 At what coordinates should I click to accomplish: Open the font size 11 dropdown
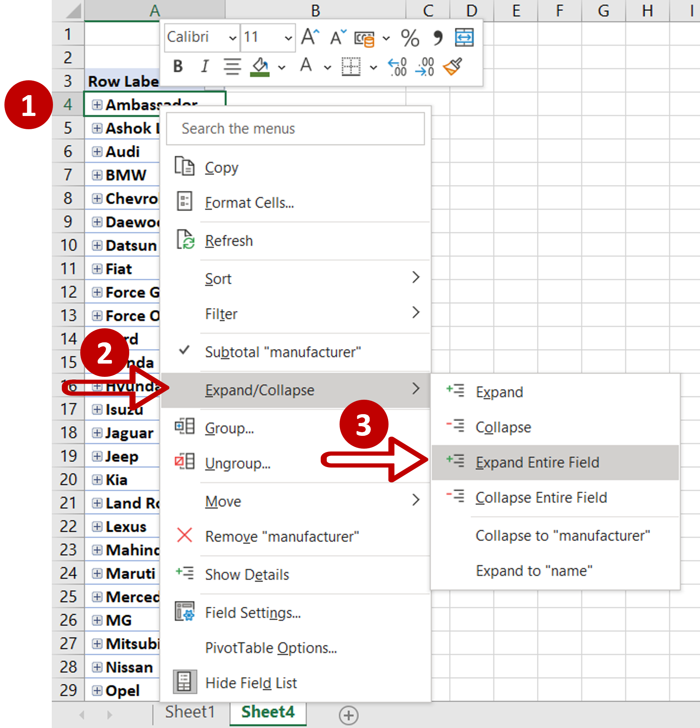[288, 38]
